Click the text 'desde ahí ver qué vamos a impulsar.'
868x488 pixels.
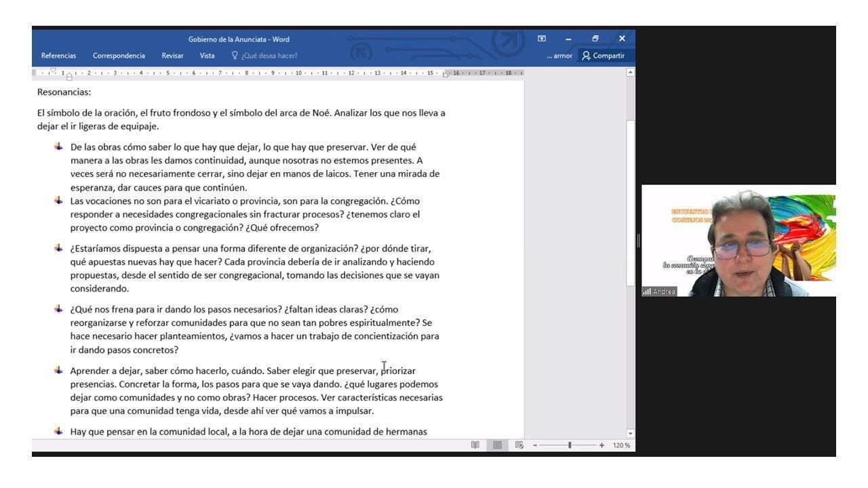298,411
